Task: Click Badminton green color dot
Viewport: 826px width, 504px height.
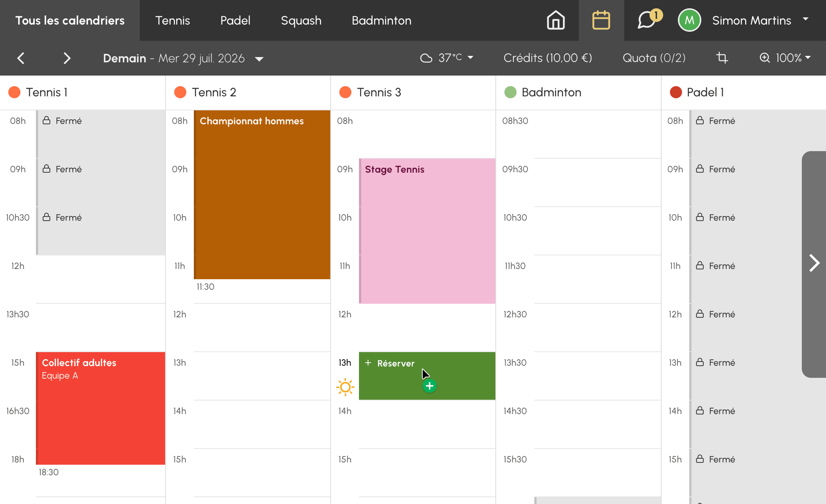Action: (x=510, y=92)
